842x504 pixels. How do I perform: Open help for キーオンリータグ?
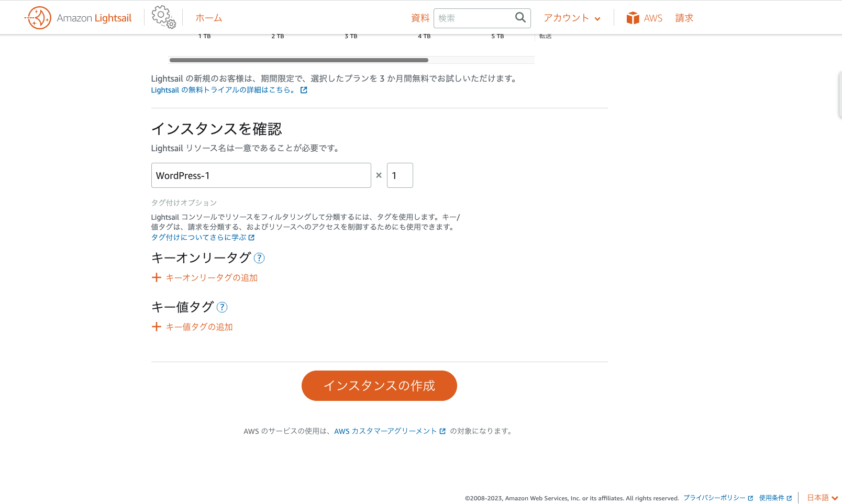[x=259, y=258]
